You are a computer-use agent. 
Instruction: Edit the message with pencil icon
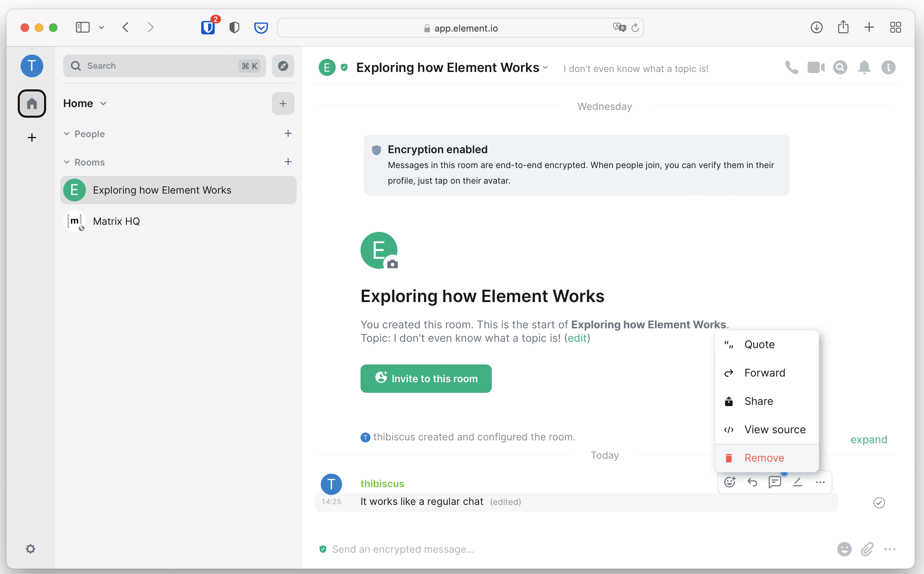coord(797,482)
